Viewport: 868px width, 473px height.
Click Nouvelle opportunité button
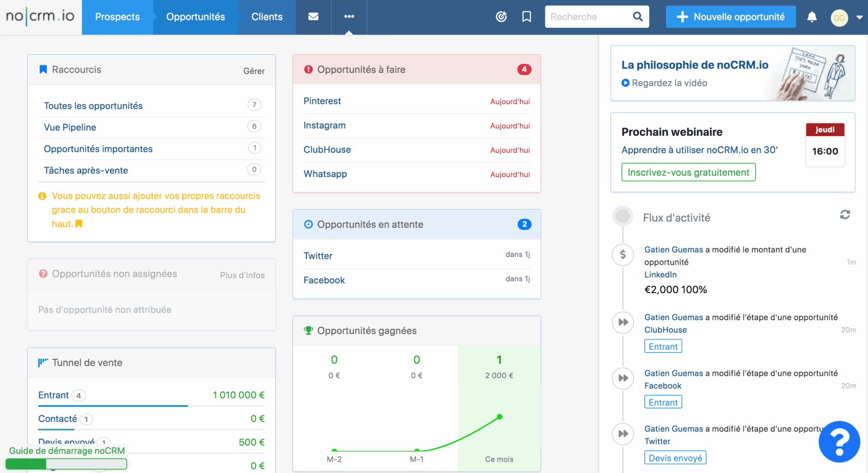coord(731,17)
